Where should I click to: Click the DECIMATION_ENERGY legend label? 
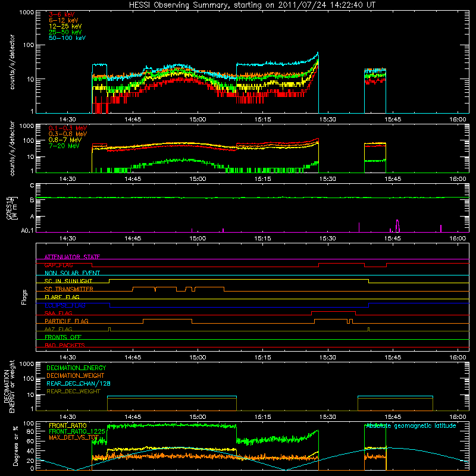(76, 368)
